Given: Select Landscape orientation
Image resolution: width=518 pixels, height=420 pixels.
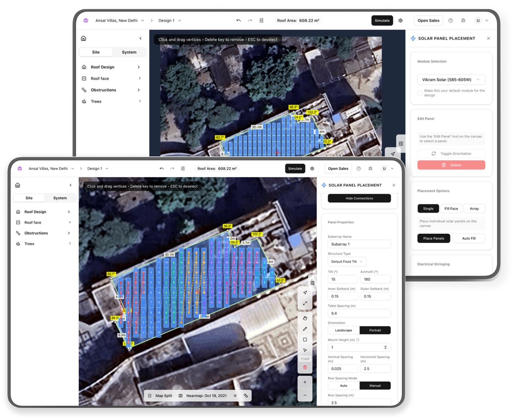Looking at the screenshot, I should pyautogui.click(x=344, y=330).
